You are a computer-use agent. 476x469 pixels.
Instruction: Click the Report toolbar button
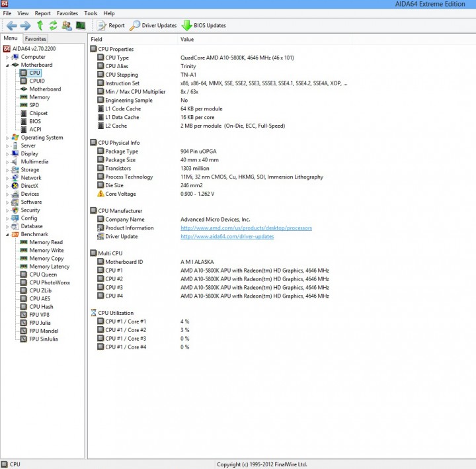tap(111, 26)
